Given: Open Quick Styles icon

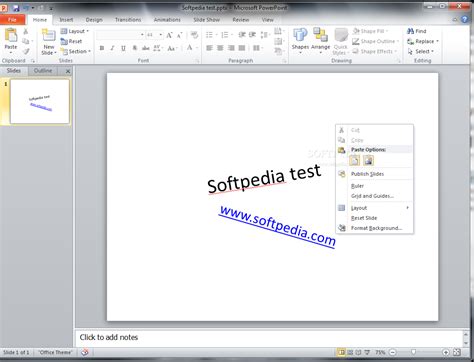Looking at the screenshot, I should 341,36.
